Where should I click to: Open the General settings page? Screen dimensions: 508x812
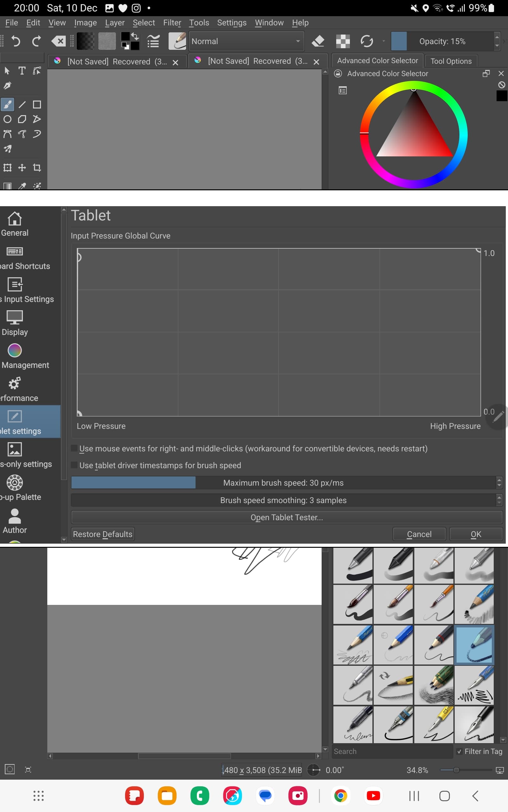15,224
